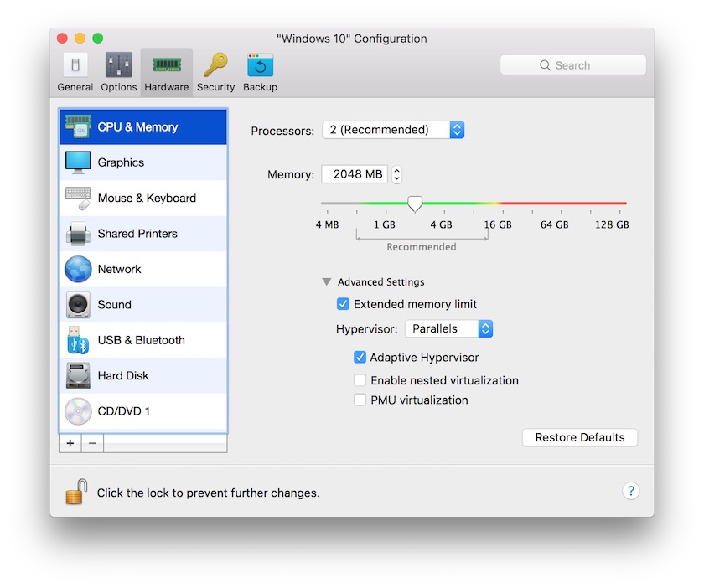Click the Mouse & Keyboard icon
The width and height of the screenshot is (704, 588).
point(78,198)
